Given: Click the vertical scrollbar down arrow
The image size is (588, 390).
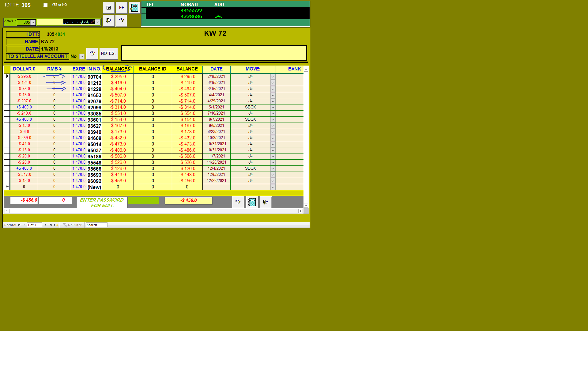Looking at the screenshot, I should (x=306, y=206).
